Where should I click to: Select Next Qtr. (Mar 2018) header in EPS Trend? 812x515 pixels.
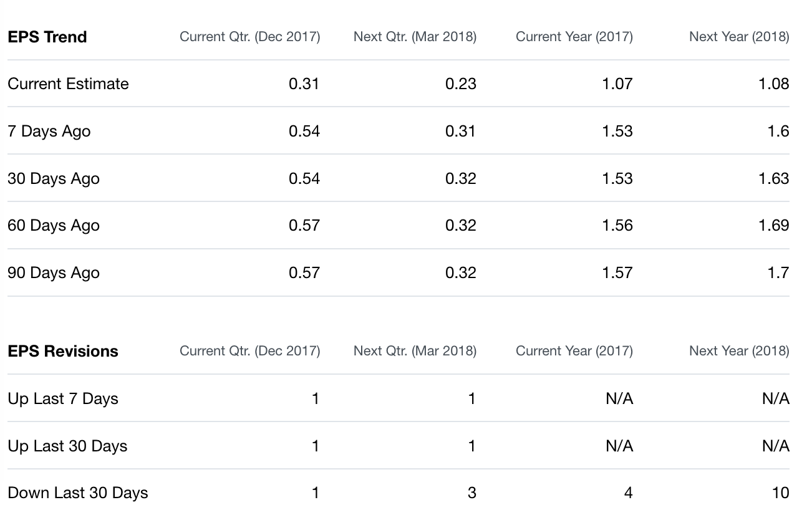415,37
